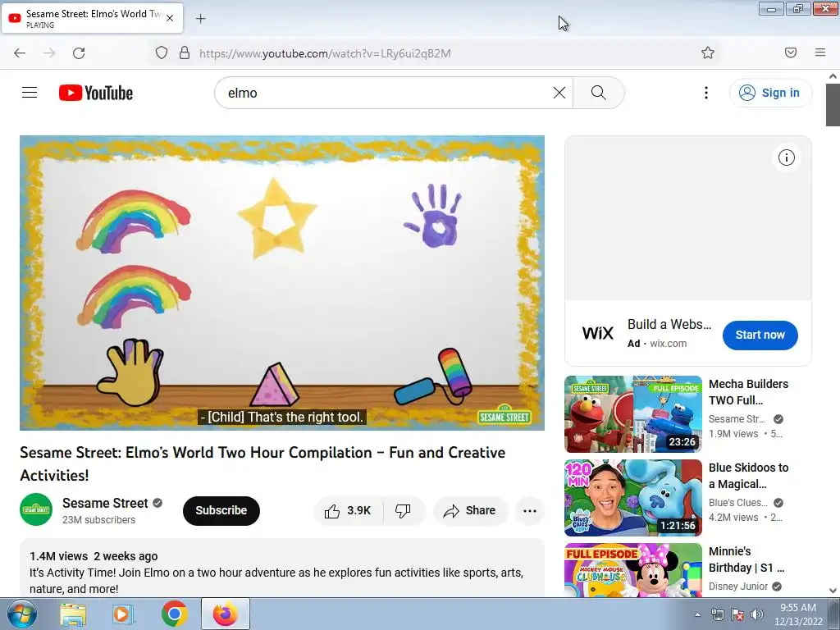
Task: Click the address bar URL
Action: tap(325, 53)
